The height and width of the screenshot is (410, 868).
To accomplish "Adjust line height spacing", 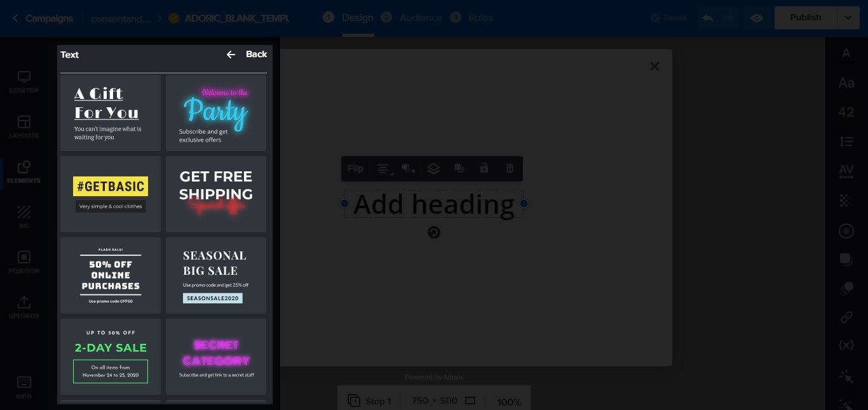I will pos(846,142).
